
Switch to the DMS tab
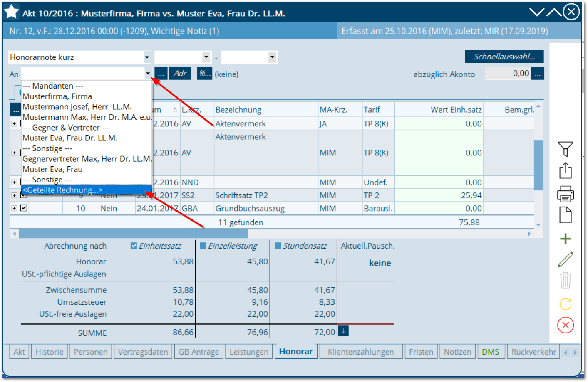pos(491,352)
